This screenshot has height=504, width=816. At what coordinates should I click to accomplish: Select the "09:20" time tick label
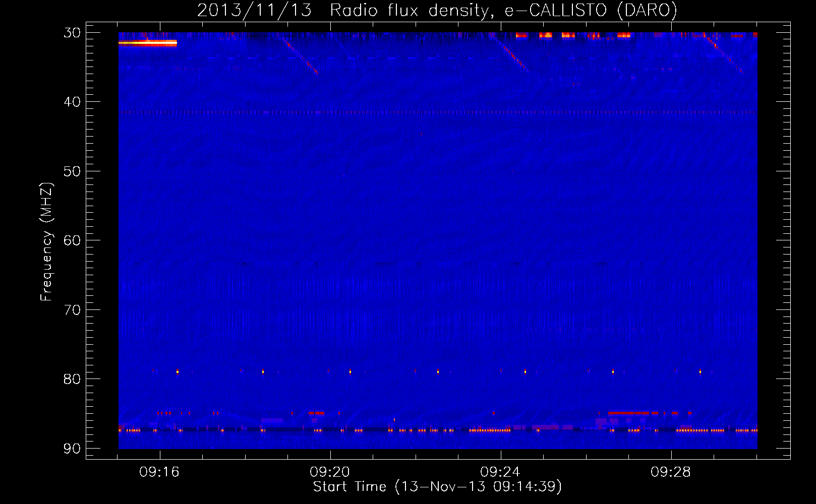(330, 472)
